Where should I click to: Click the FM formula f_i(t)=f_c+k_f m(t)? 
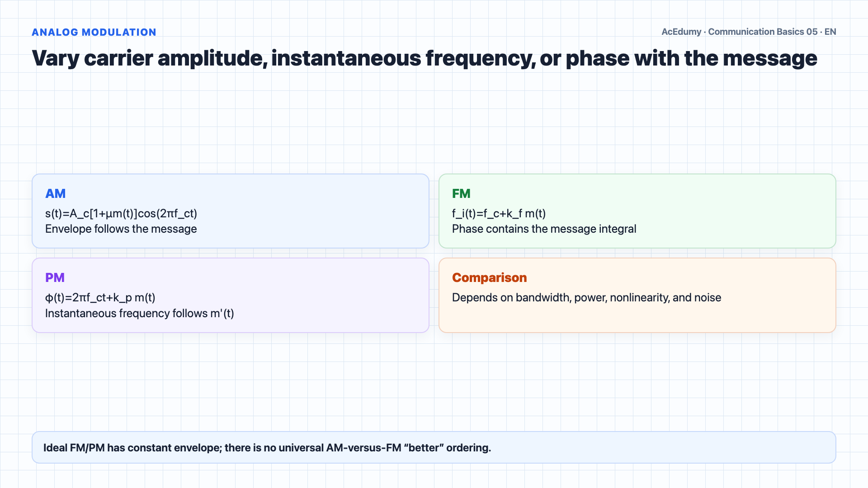pos(499,213)
